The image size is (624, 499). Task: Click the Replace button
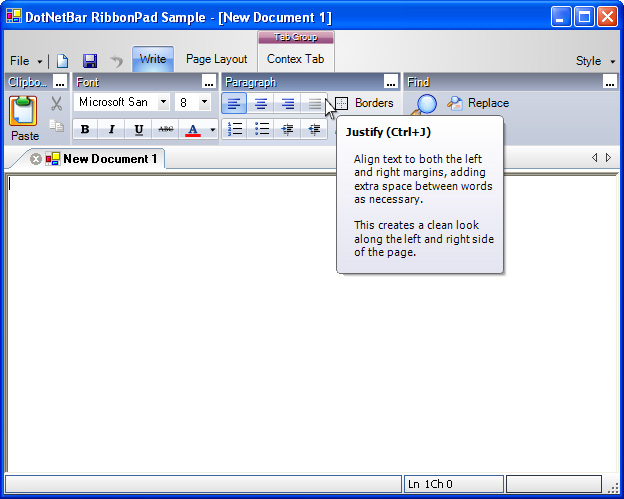(x=478, y=103)
